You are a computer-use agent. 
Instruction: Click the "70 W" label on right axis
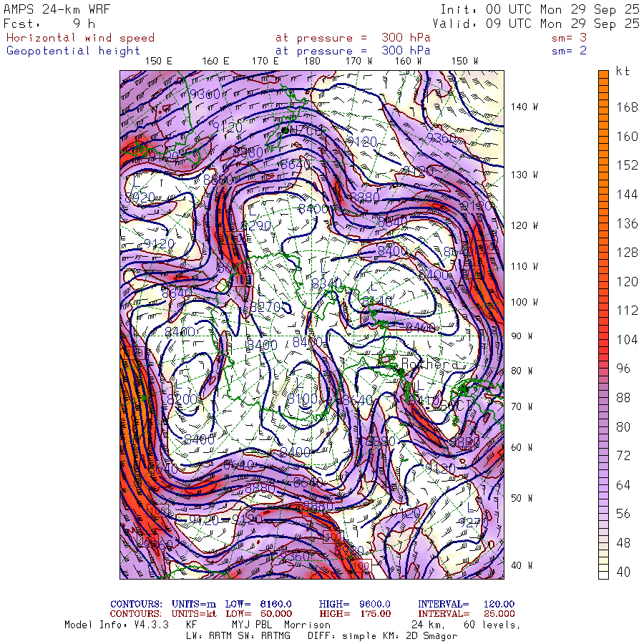point(522,406)
